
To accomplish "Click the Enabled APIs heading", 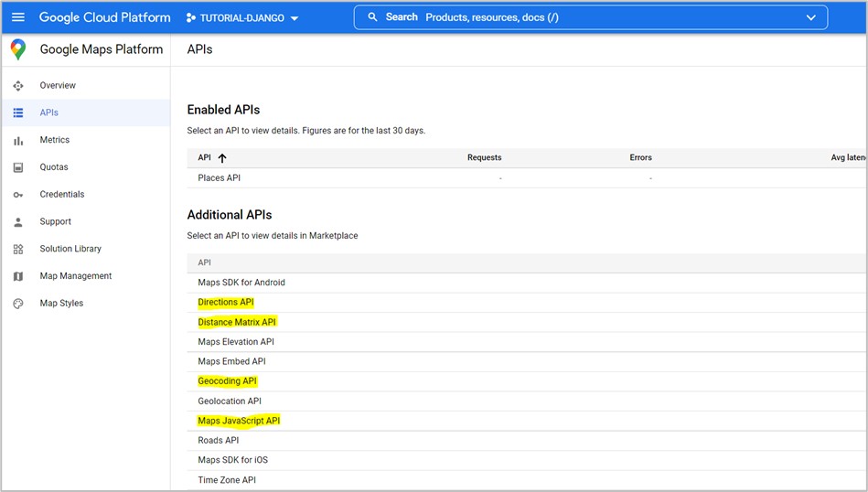I will point(224,110).
